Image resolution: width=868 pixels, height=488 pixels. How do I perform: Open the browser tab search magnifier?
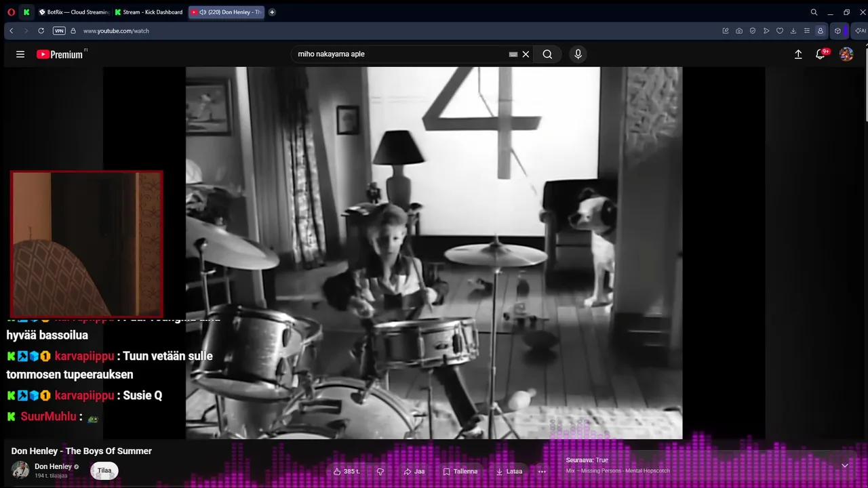pyautogui.click(x=814, y=12)
